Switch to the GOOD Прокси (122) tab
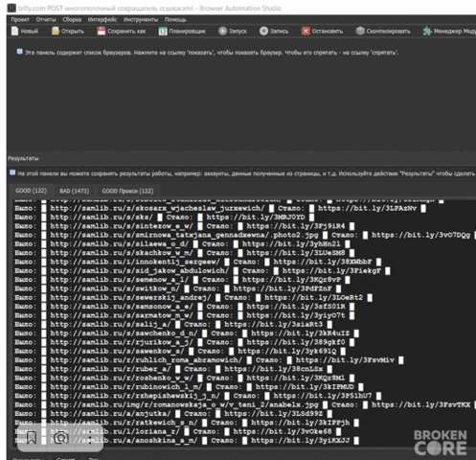 [127, 191]
